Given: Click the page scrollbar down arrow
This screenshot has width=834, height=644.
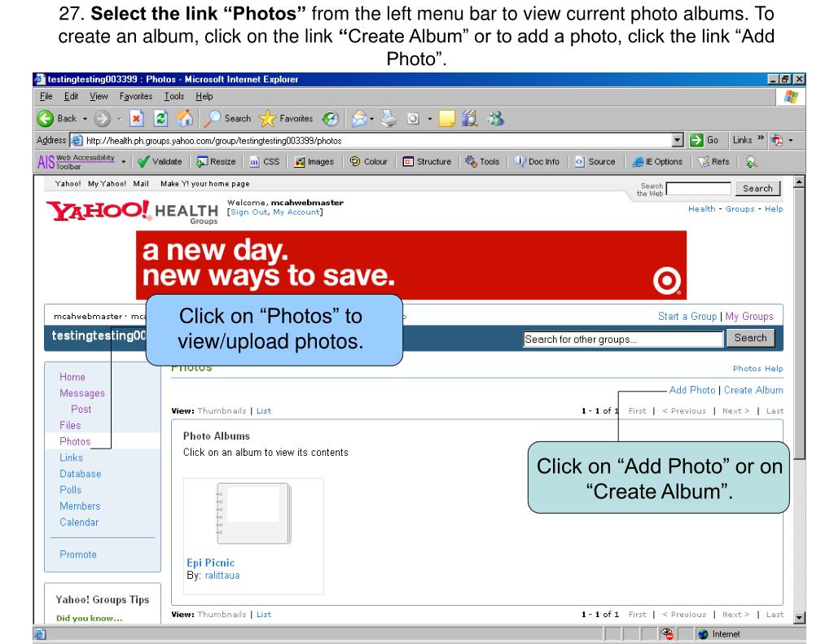Looking at the screenshot, I should point(799,617).
